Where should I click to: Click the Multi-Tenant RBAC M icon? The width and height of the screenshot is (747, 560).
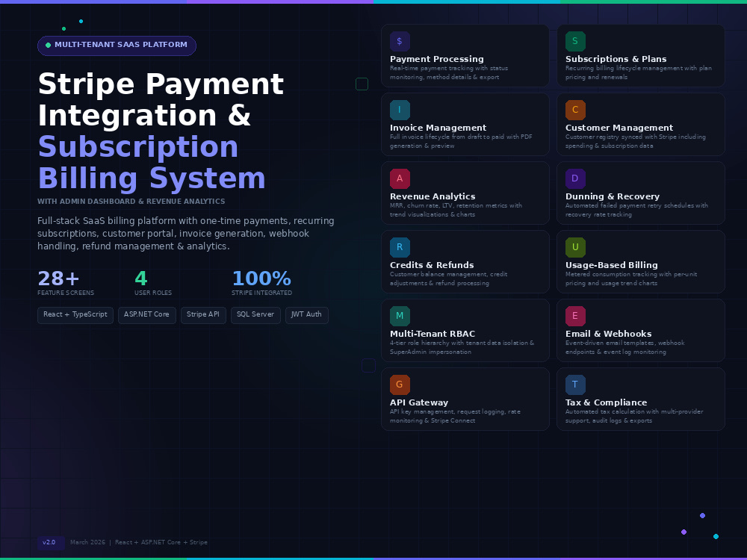[400, 316]
